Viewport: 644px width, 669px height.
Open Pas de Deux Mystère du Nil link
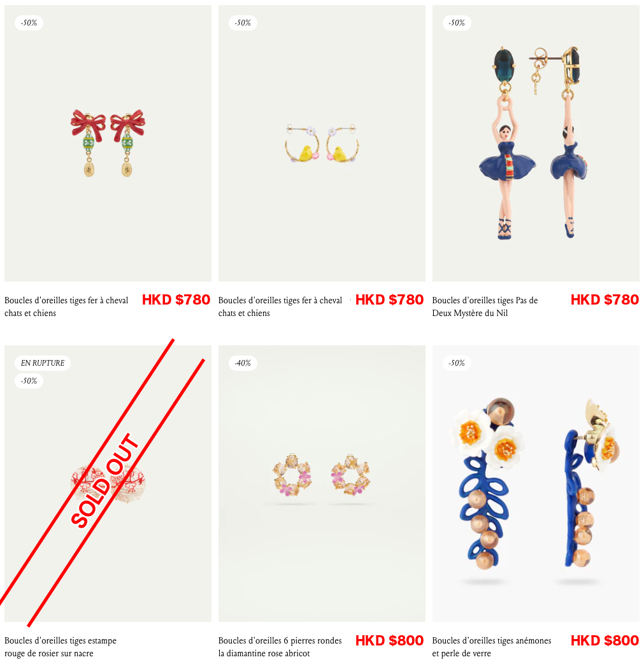coord(485,306)
